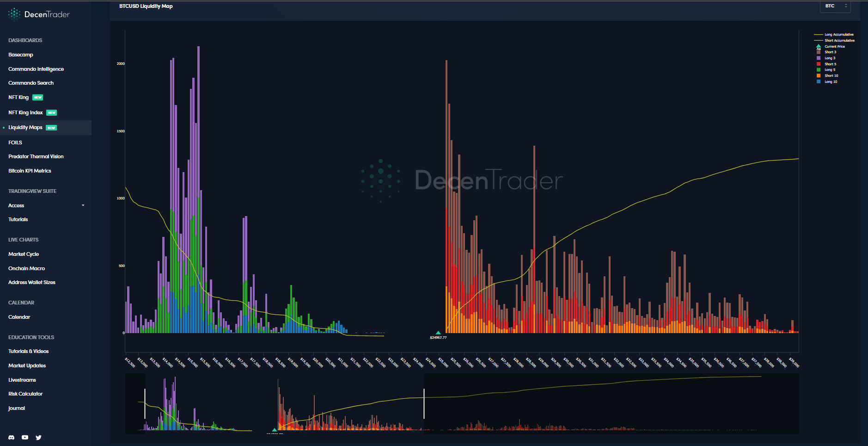Open the YouTube icon link

pyautogui.click(x=25, y=437)
